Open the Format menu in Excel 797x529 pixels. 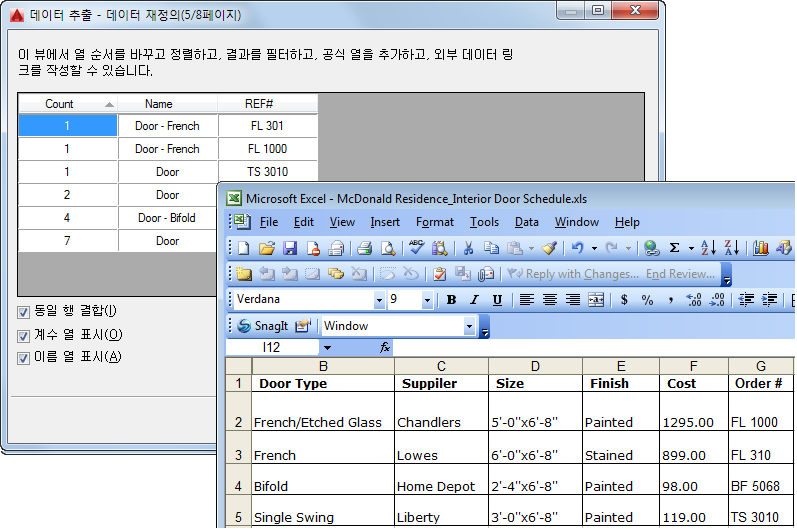[435, 222]
